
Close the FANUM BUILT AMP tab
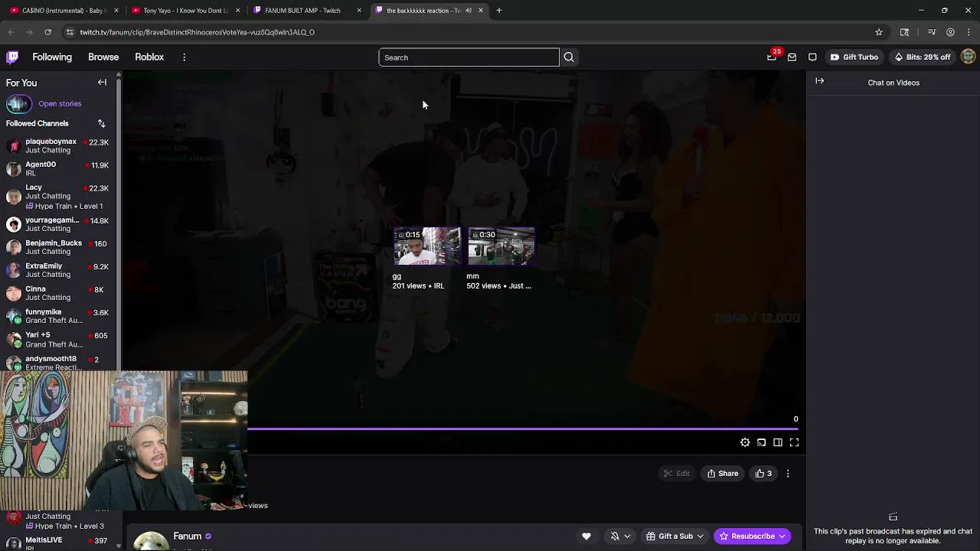tap(359, 11)
